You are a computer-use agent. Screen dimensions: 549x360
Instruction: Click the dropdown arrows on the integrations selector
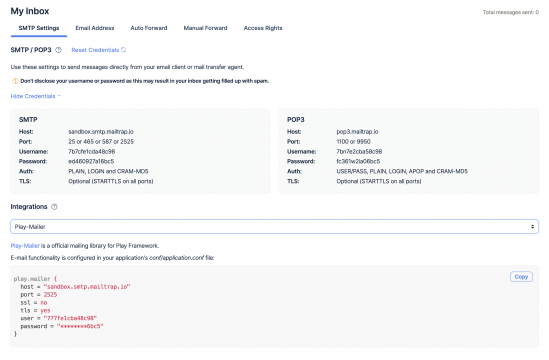tap(532, 227)
